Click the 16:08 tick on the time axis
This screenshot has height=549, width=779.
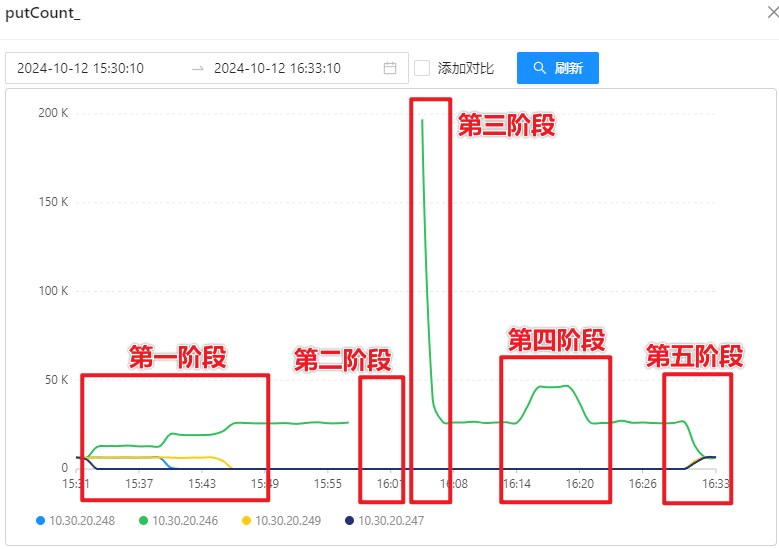click(454, 484)
